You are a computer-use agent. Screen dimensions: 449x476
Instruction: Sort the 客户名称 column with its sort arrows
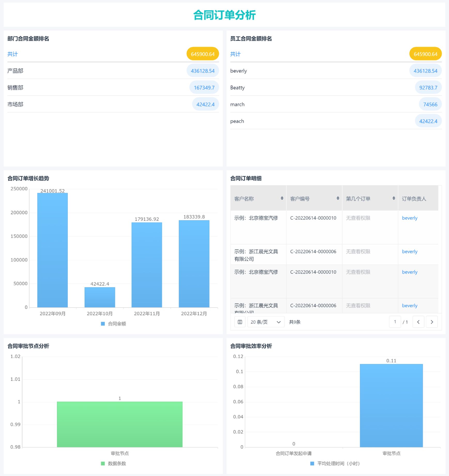tap(282, 198)
